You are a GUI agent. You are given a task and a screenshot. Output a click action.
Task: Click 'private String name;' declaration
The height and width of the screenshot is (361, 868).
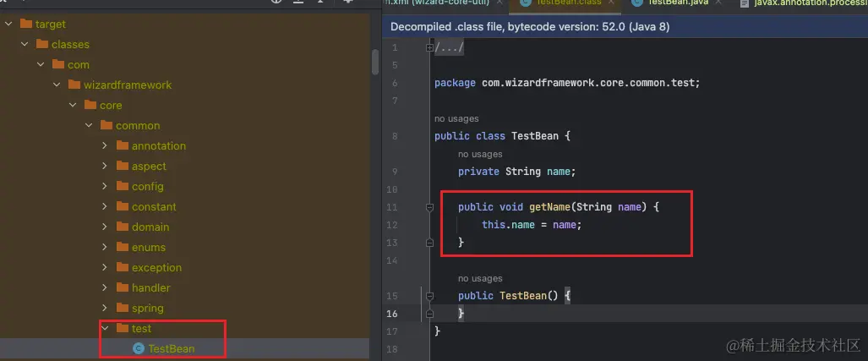[x=517, y=172]
